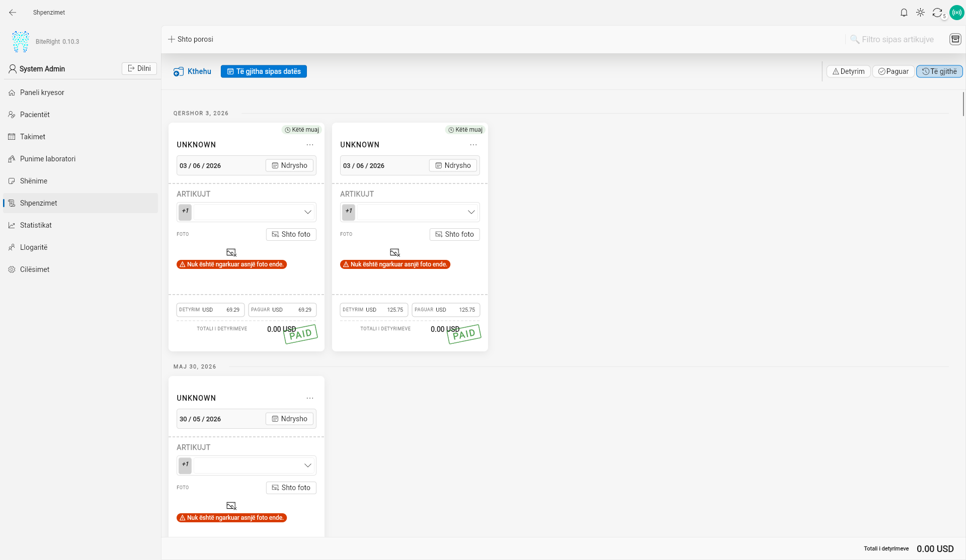The height and width of the screenshot is (560, 966).
Task: Click the back arrow icon
Action: 13,13
